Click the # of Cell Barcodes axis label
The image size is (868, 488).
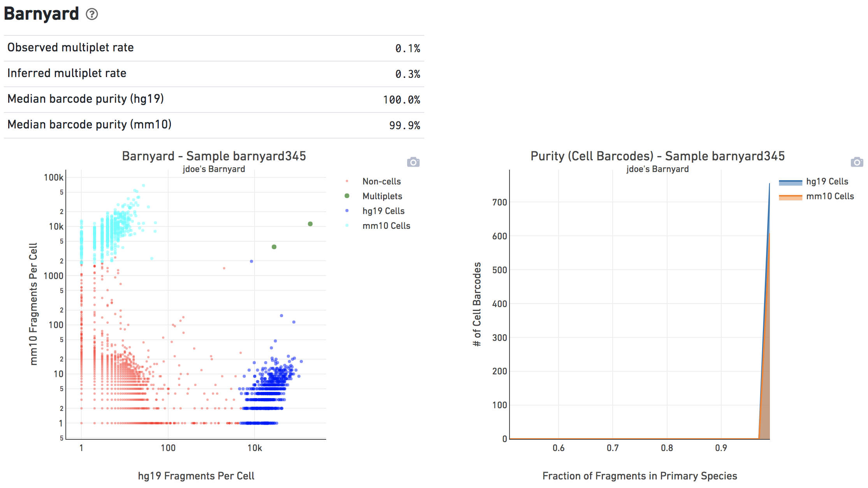(477, 304)
